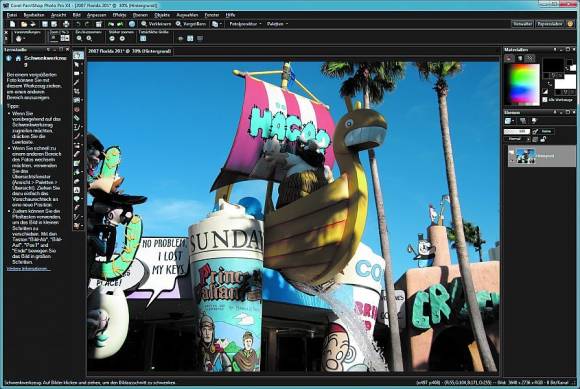Click the black foreground color swatch
Screen dimensions: 580x389
553,65
